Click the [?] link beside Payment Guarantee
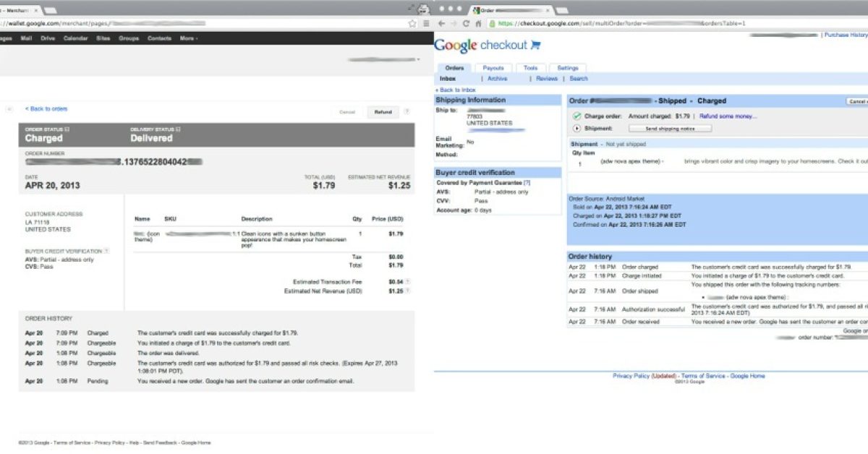Screen dimensions: 868x454 (527, 183)
